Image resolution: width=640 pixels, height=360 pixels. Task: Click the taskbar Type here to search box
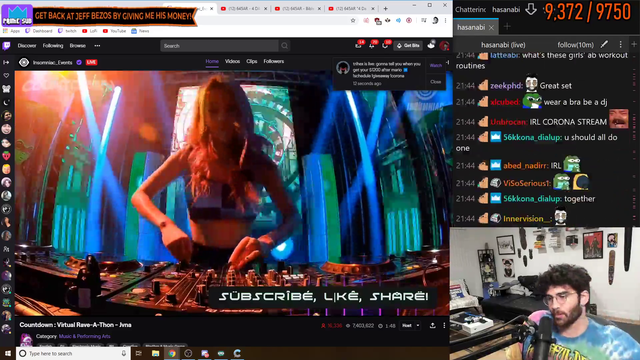coord(73,353)
